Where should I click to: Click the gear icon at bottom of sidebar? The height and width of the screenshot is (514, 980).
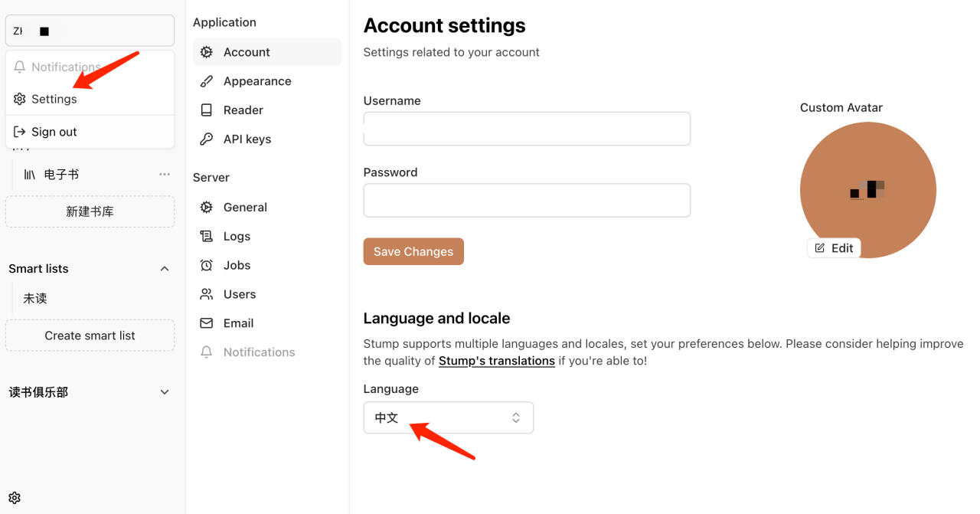15,498
